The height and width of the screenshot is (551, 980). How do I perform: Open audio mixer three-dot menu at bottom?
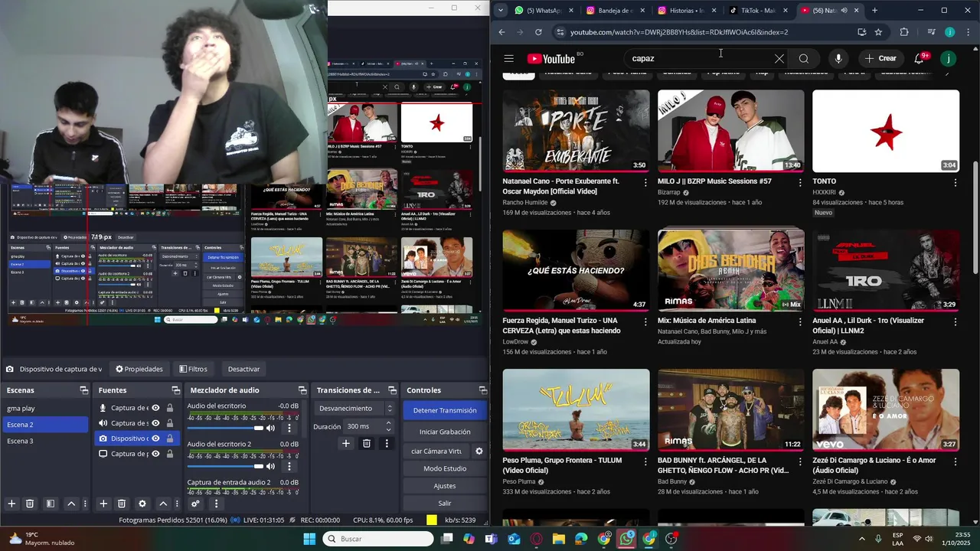[216, 504]
